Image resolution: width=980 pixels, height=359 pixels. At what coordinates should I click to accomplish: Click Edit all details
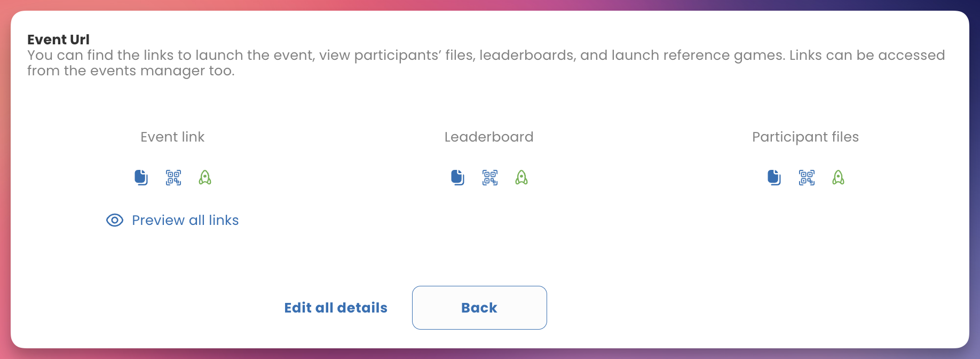(336, 308)
